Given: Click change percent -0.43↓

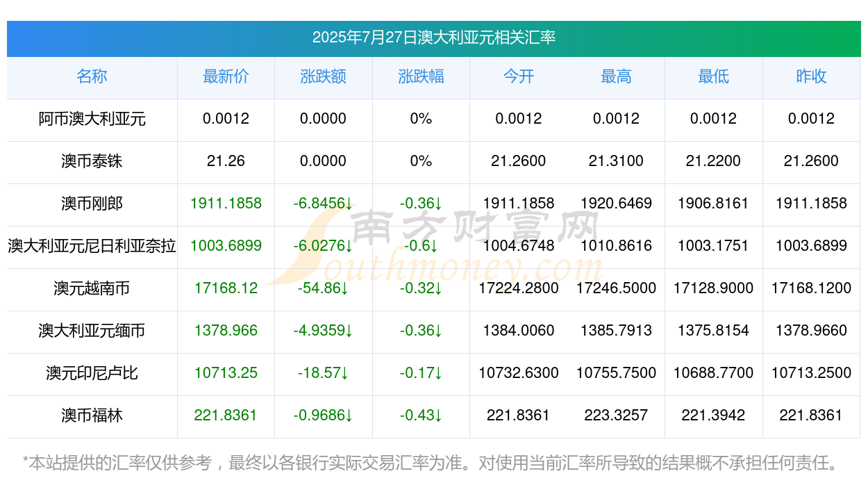Looking at the screenshot, I should [x=421, y=416].
